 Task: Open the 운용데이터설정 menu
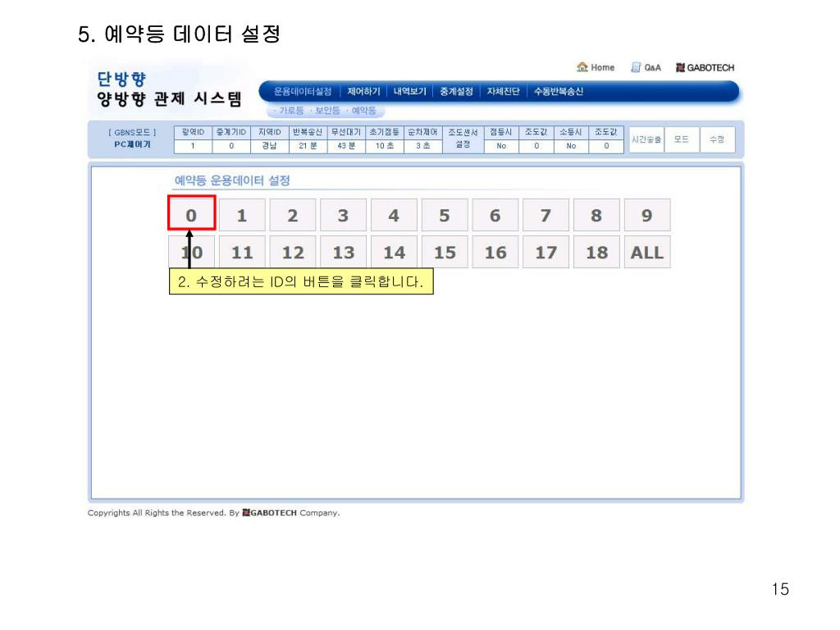[x=303, y=92]
